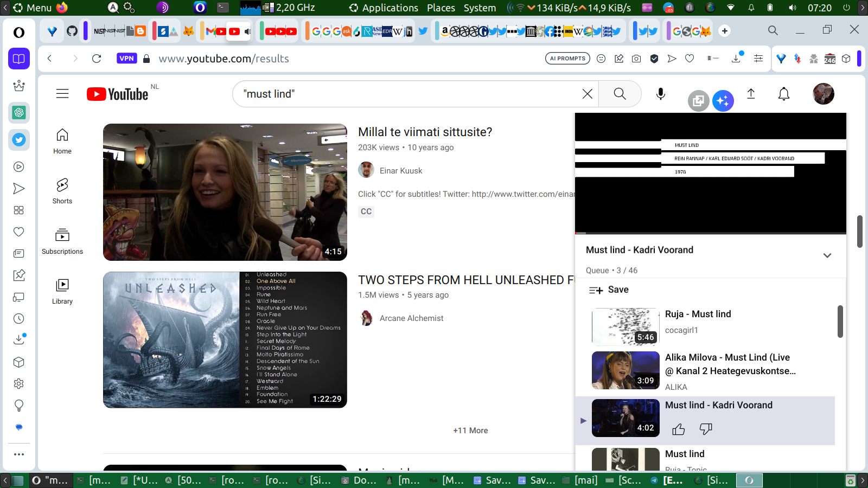Click the search tabs magnifier icon

773,30
